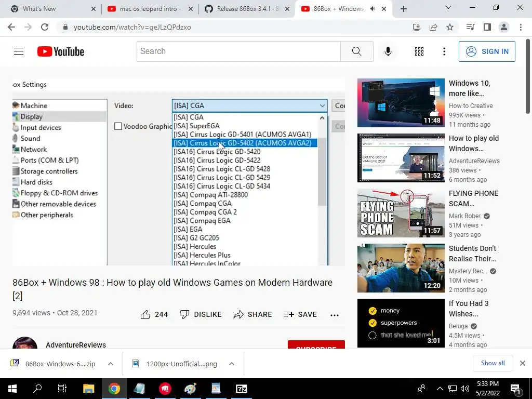Open Students Don't Realise video thumbnail

401,268
